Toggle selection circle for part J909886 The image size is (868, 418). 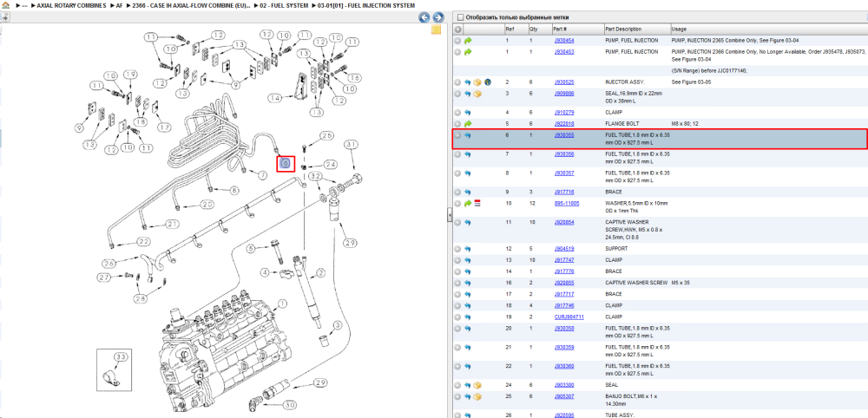457,94
